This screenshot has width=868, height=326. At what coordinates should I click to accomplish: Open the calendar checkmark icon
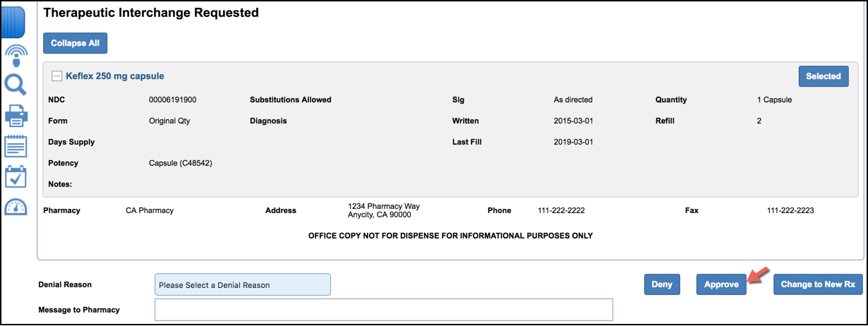(x=16, y=176)
